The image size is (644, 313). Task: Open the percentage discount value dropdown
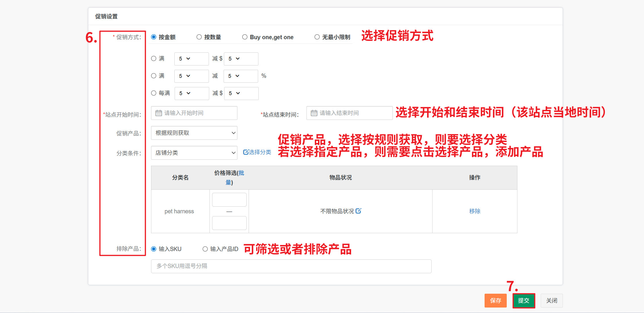click(240, 76)
